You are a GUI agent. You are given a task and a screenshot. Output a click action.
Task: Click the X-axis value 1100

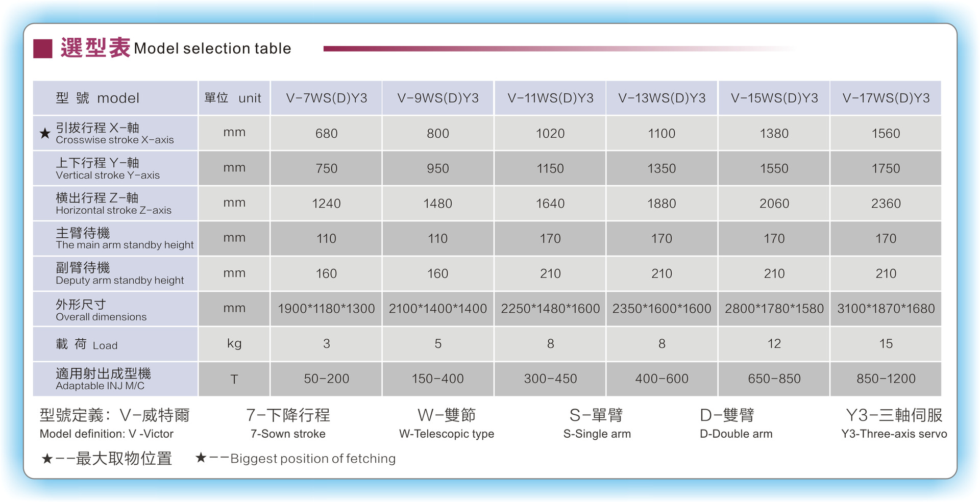(x=662, y=134)
